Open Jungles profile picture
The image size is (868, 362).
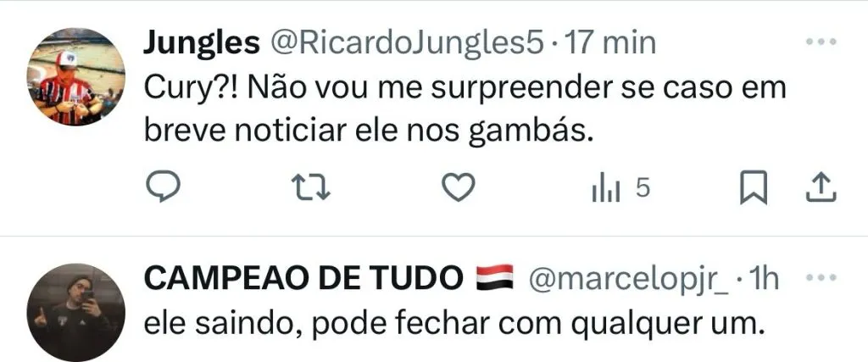[x=75, y=77]
